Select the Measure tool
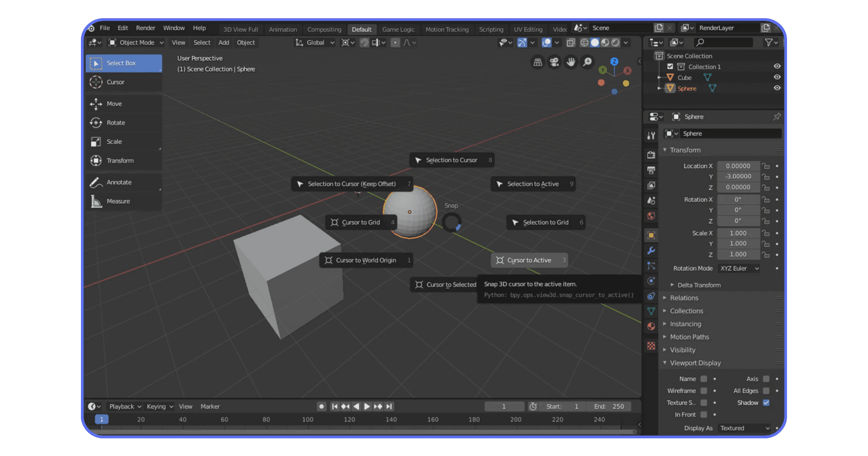868x456 pixels. (x=118, y=201)
